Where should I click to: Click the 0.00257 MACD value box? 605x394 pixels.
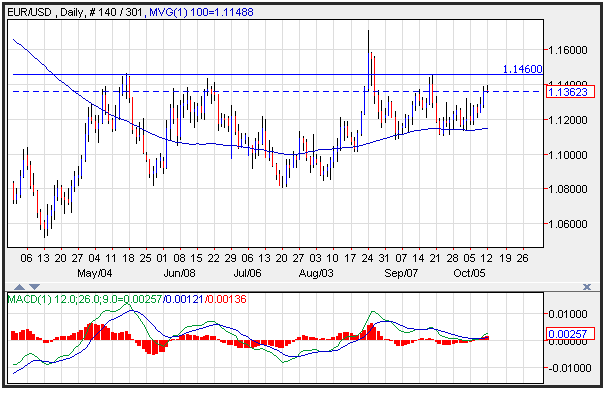pyautogui.click(x=570, y=334)
